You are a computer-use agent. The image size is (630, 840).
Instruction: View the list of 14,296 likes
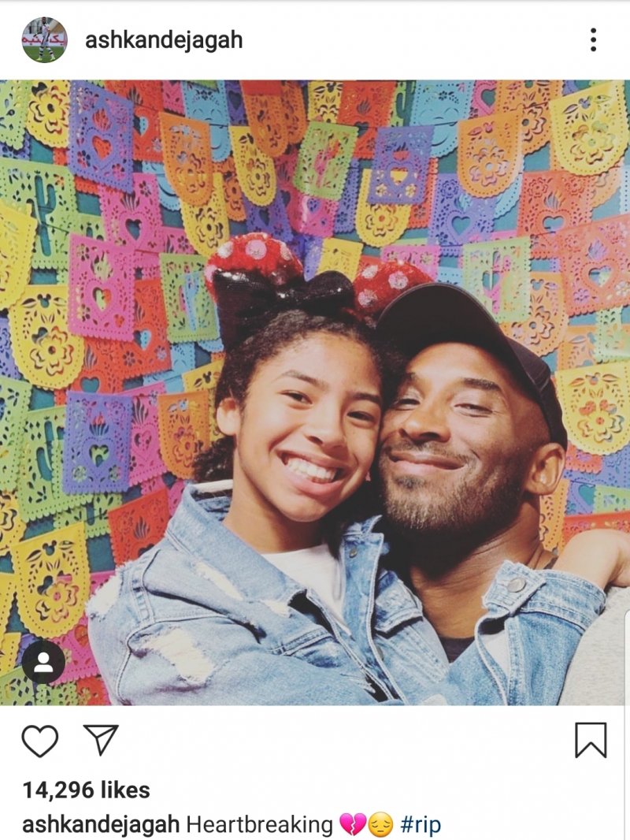(86, 790)
